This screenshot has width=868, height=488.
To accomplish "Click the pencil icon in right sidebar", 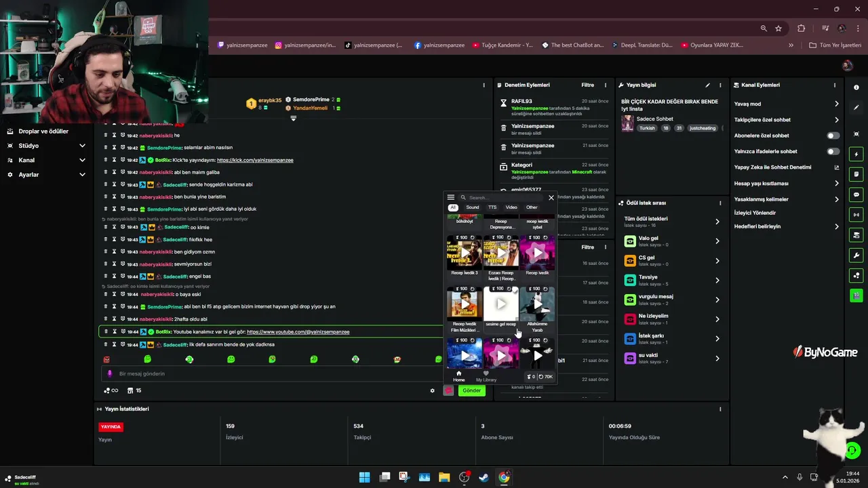I will 856,108.
